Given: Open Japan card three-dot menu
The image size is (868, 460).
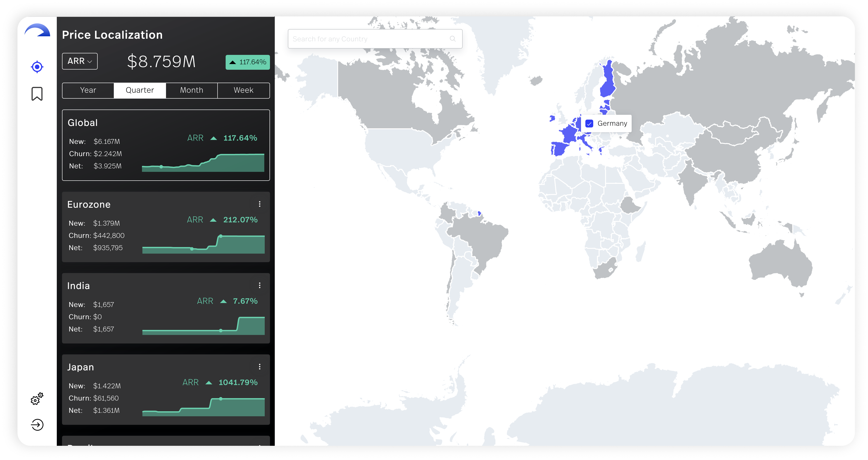Looking at the screenshot, I should pos(259,367).
